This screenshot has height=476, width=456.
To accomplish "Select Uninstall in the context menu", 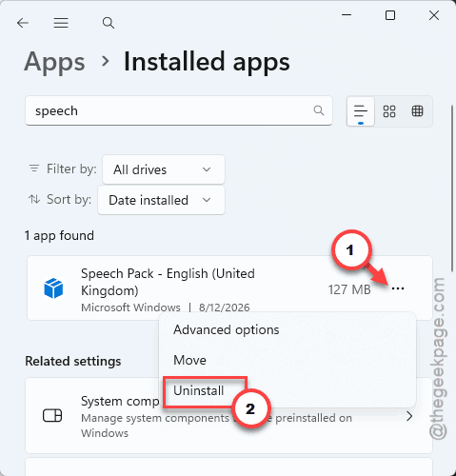I will click(x=199, y=390).
